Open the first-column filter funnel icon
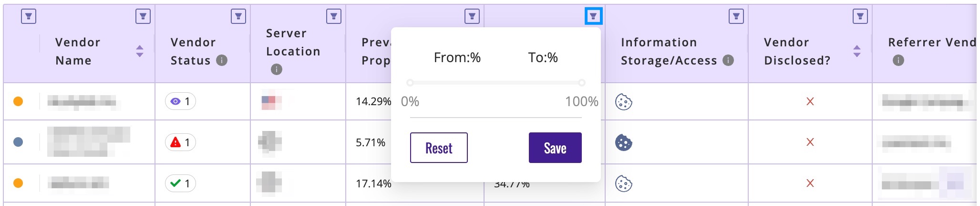The image size is (980, 206). click(x=29, y=17)
